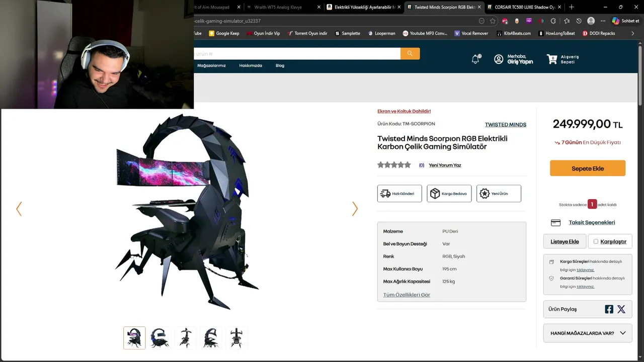Click the main scorpion chair product image
This screenshot has width=644, height=362.
[x=187, y=211]
